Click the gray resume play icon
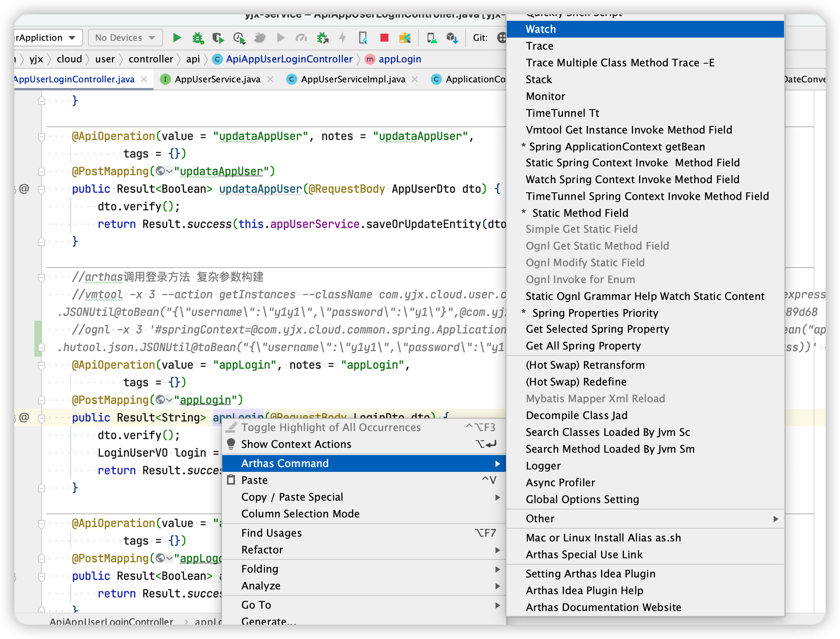The image size is (840, 639). 281,38
